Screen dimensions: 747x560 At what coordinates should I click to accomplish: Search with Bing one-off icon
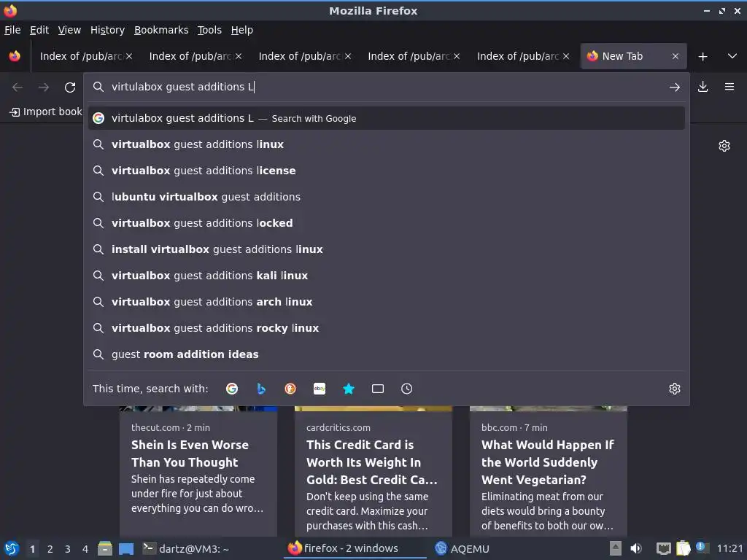(x=261, y=389)
